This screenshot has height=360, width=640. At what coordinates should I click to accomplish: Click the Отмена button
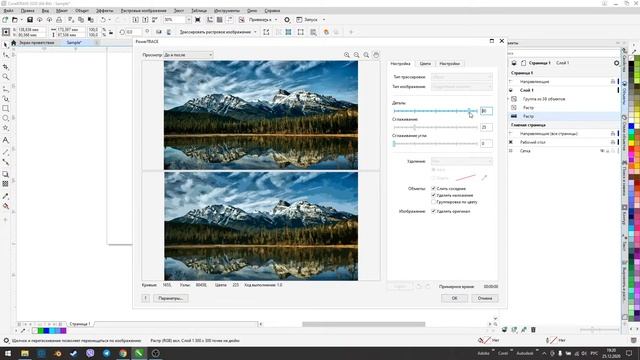[484, 298]
